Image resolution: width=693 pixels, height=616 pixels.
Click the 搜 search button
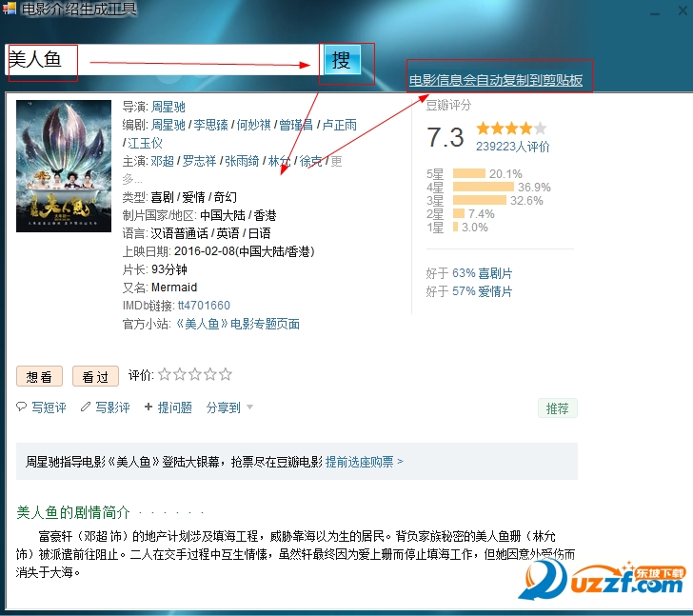click(342, 60)
